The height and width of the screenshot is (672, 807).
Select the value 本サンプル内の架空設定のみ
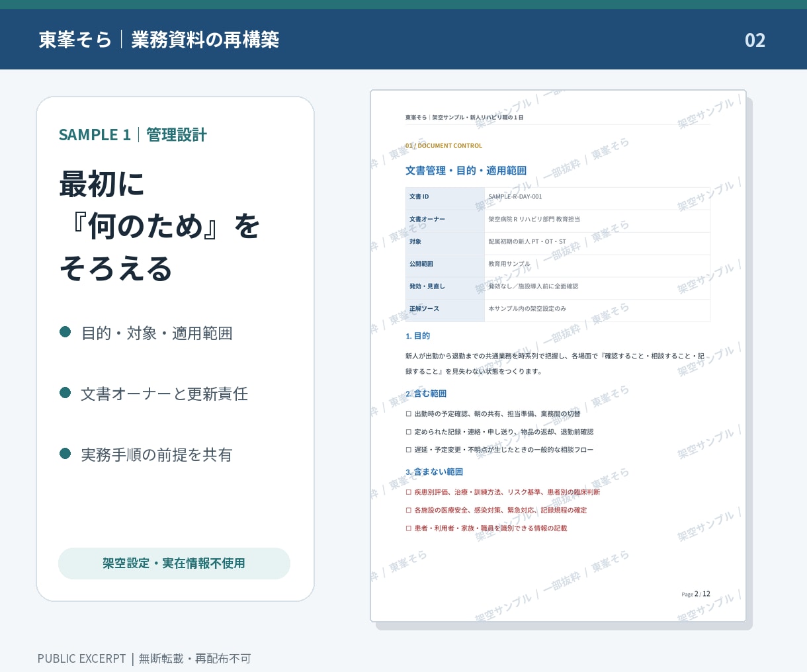(527, 309)
